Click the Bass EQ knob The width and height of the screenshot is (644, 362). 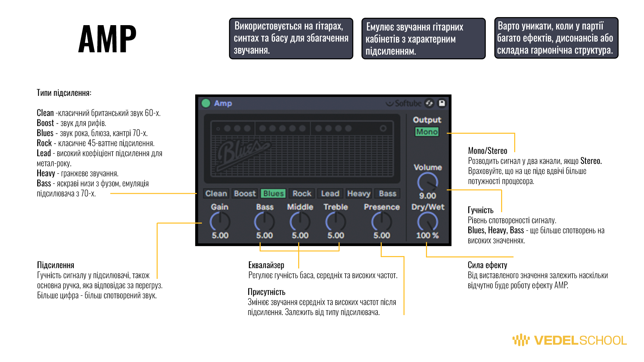(264, 222)
